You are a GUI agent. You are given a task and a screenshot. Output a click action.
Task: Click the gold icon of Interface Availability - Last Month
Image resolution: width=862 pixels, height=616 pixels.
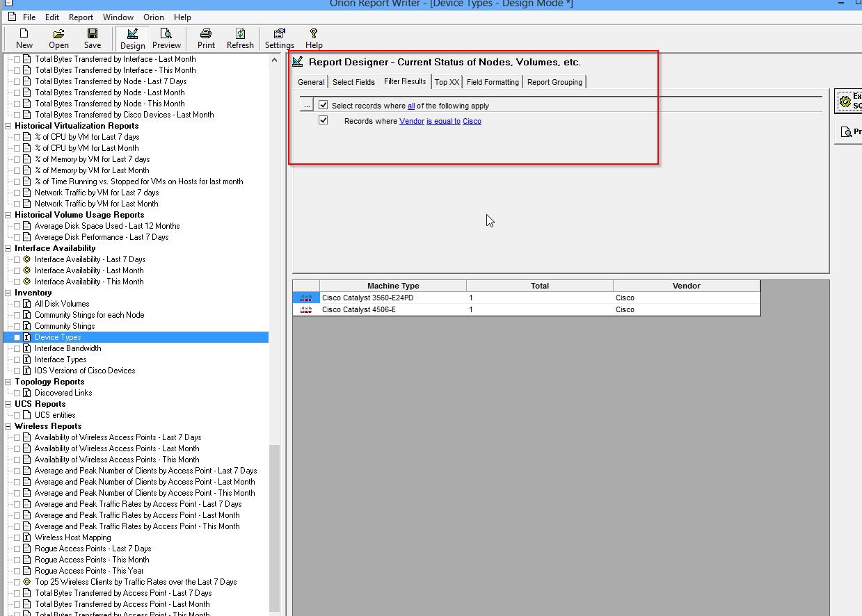(27, 270)
